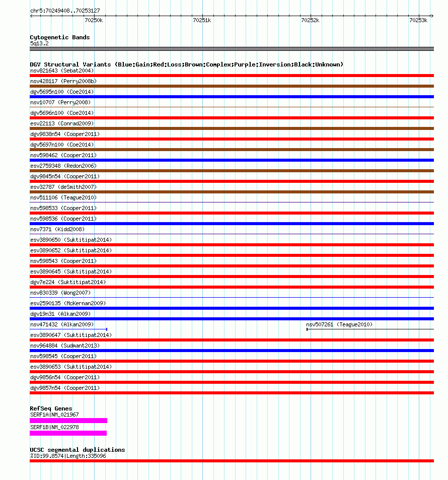Viewport: 448px width, 480px height.
Task: Open variant nsv821643 (Sebat2004)
Action: (x=62, y=71)
